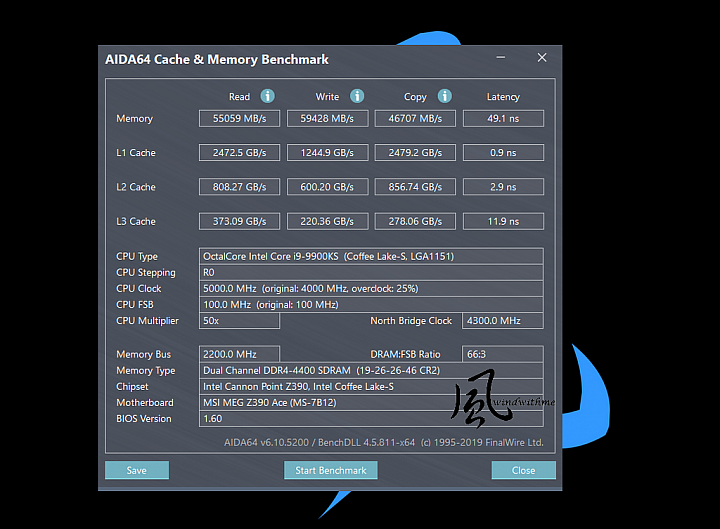This screenshot has width=720, height=529.
Task: Click L2 Cache Write value 600.20 GB/s
Action: pyautogui.click(x=327, y=187)
